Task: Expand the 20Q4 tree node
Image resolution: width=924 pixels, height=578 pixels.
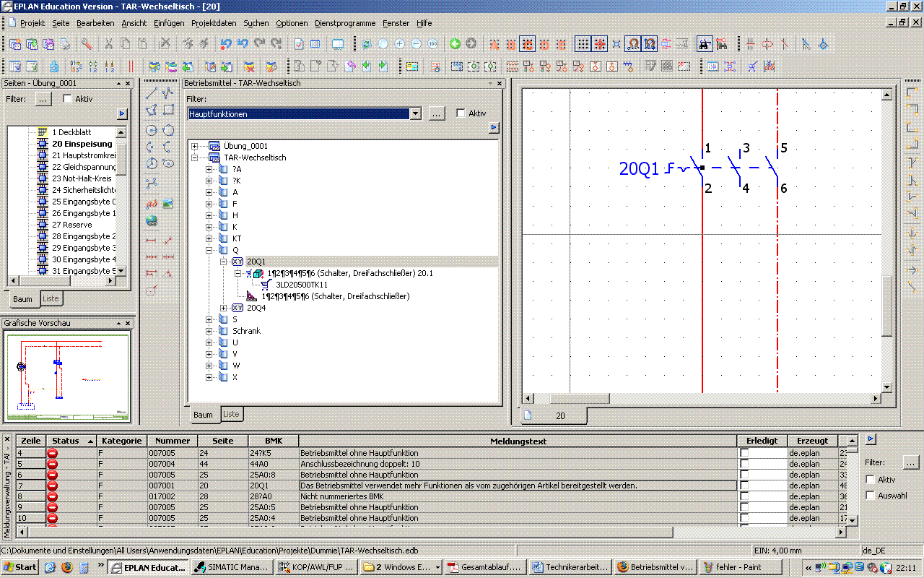Action: coord(224,308)
